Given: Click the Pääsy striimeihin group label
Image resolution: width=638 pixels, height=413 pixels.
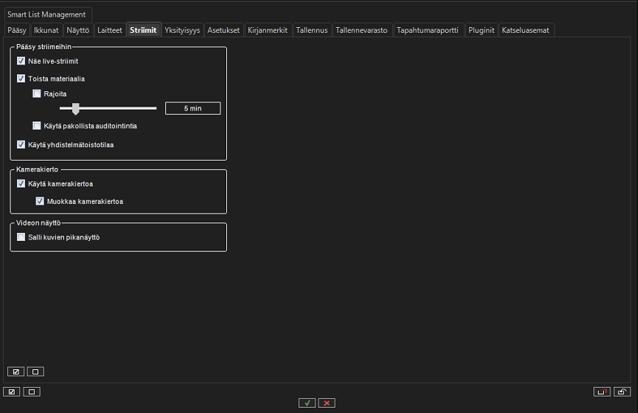Looking at the screenshot, I should [x=44, y=47].
